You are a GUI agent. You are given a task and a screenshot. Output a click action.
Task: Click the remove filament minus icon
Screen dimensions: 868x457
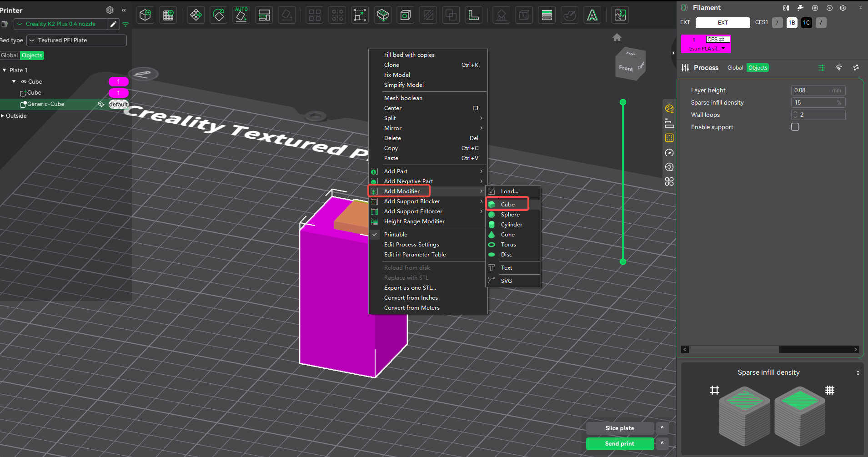coord(829,8)
